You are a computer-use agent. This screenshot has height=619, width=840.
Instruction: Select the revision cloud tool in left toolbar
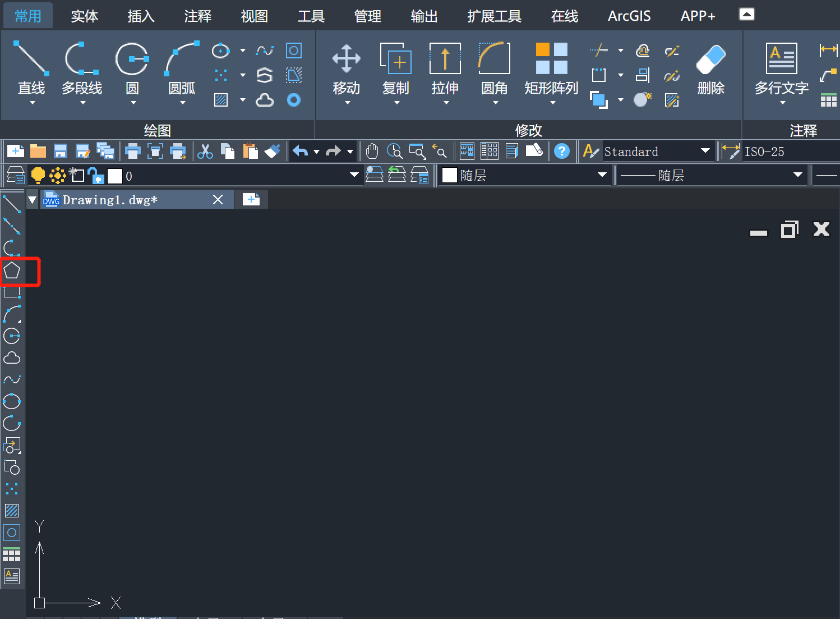coord(12,358)
